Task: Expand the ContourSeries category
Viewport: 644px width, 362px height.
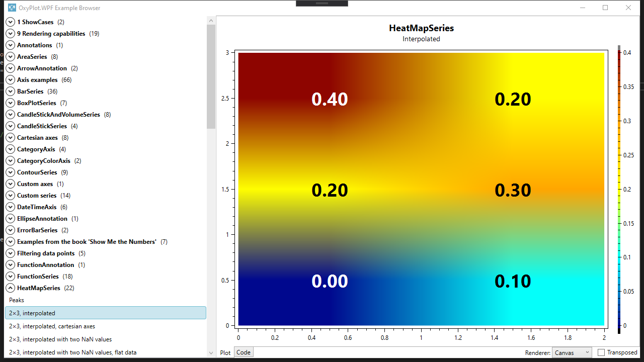Action: (x=10, y=172)
